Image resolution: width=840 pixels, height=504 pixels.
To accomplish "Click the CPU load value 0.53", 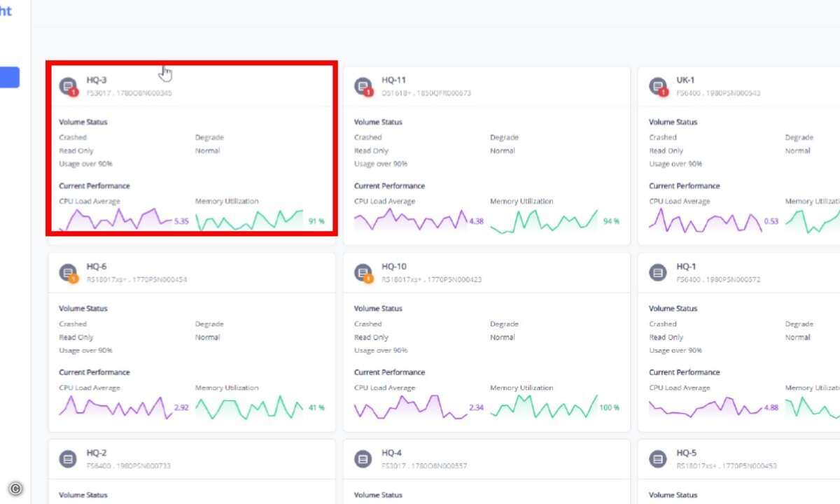I will [771, 221].
